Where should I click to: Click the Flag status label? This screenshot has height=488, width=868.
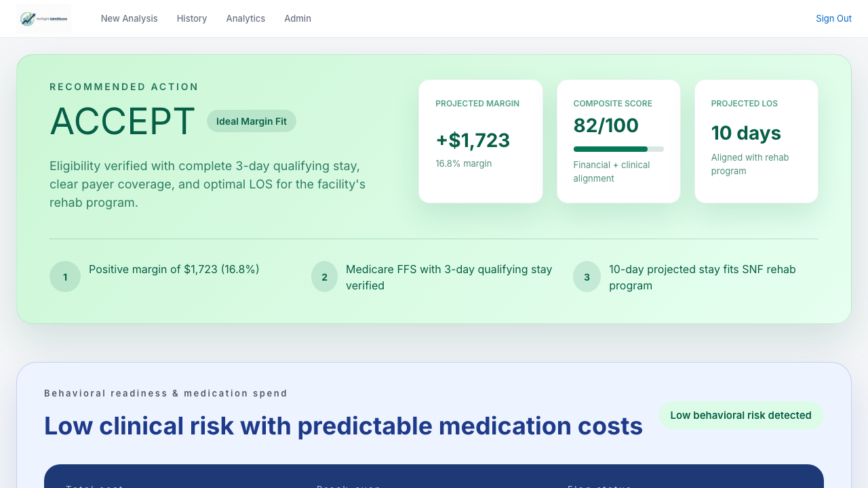pos(599,485)
